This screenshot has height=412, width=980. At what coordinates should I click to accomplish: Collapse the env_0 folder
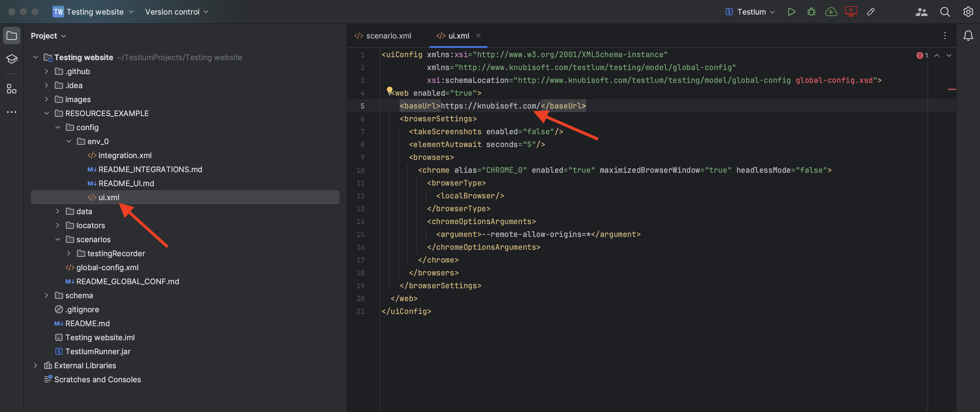(69, 142)
